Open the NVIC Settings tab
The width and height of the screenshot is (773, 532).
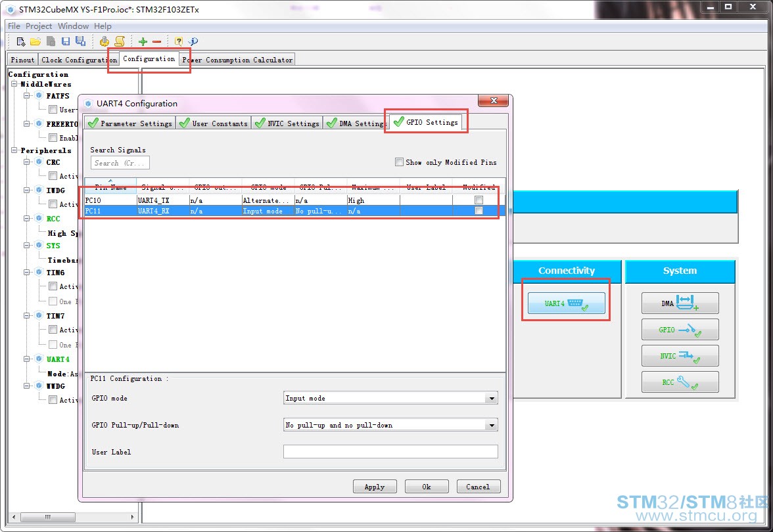click(x=287, y=123)
